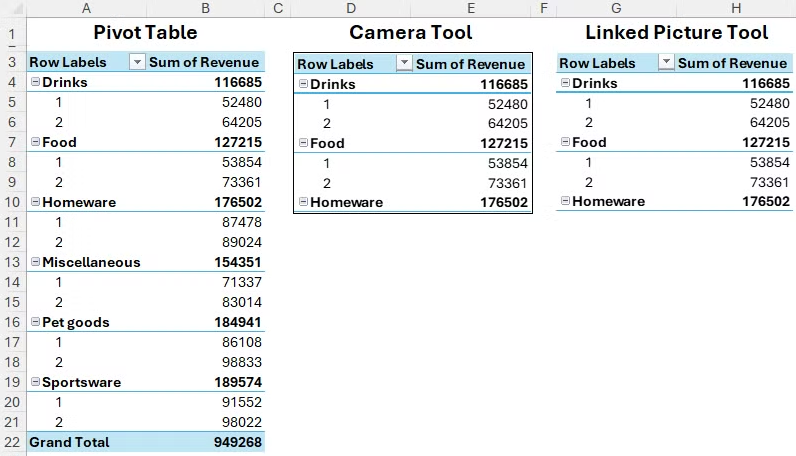
Task: Select column D header
Action: coord(351,8)
